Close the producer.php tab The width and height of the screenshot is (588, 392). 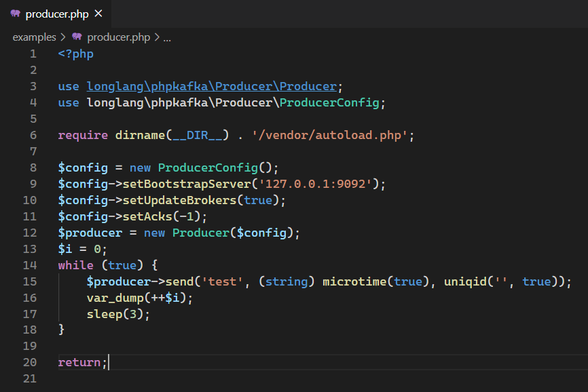pos(98,14)
